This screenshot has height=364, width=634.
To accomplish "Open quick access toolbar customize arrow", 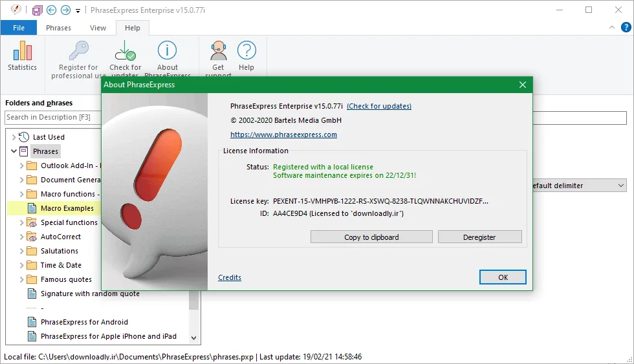I will click(x=78, y=11).
